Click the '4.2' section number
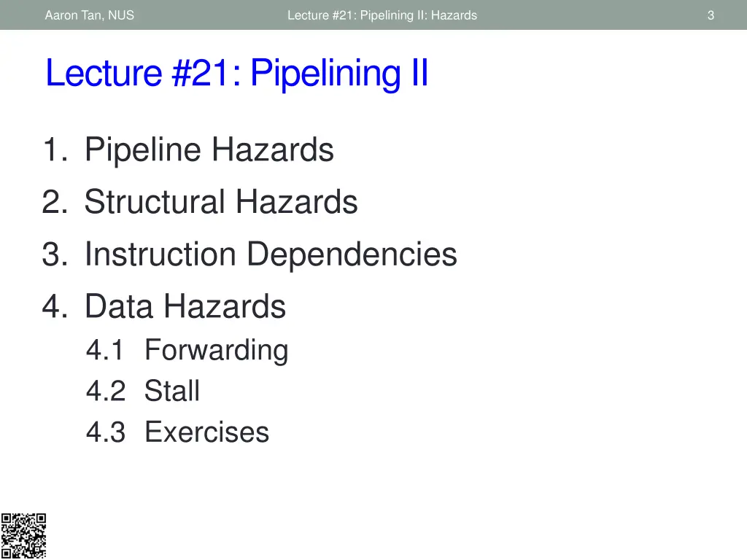 pyautogui.click(x=106, y=391)
